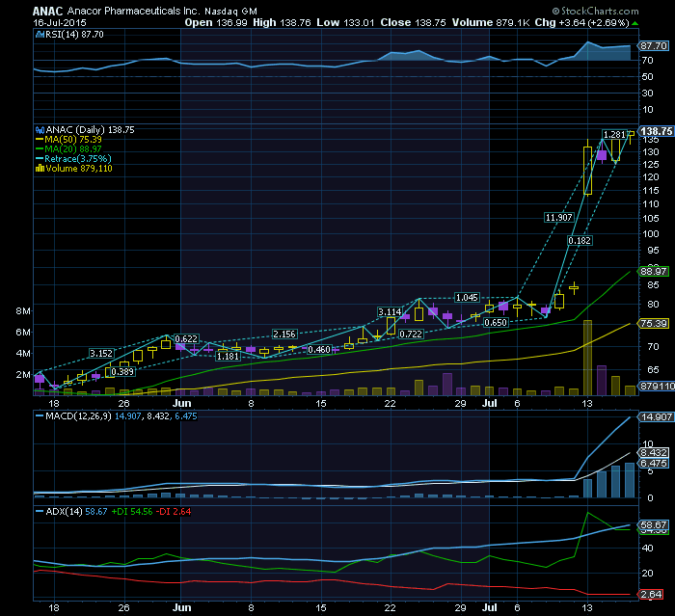Click the 13 date label on price axis
The image size is (675, 616).
click(x=587, y=403)
